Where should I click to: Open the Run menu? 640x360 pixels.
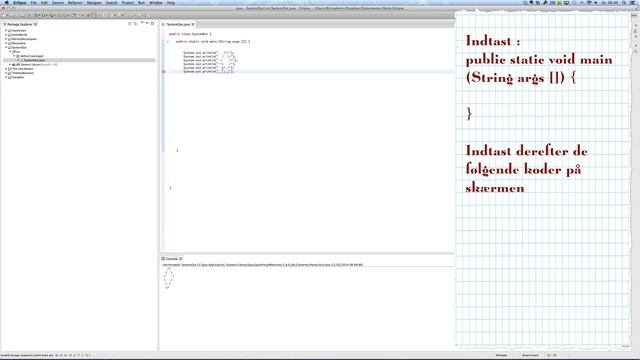(x=141, y=2)
